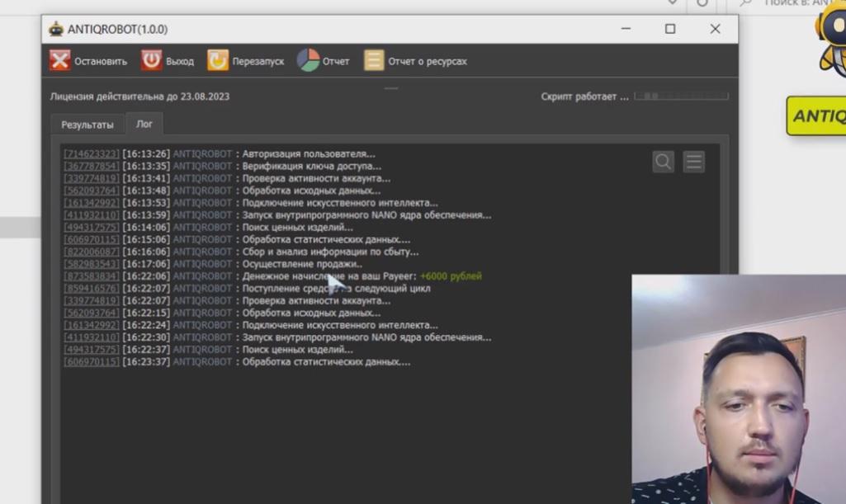Switch to the Результаты tab

pyautogui.click(x=87, y=125)
